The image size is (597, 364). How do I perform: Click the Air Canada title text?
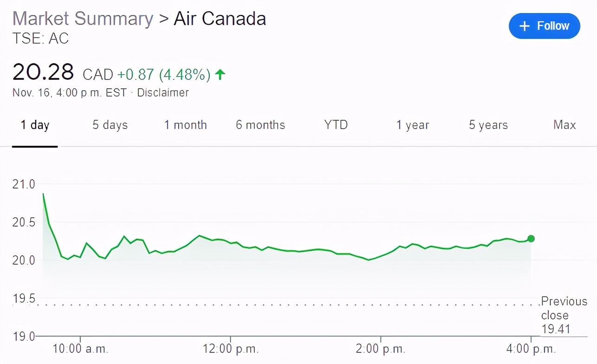tap(220, 19)
